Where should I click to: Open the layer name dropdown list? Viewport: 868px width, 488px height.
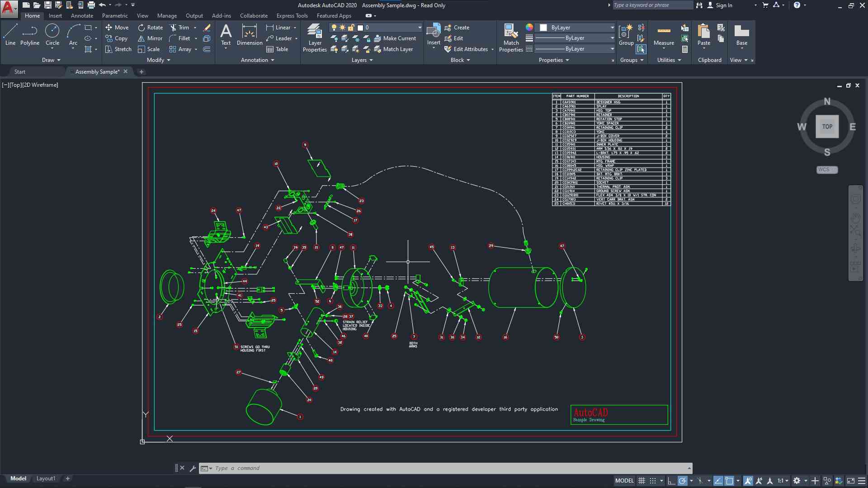click(x=420, y=28)
